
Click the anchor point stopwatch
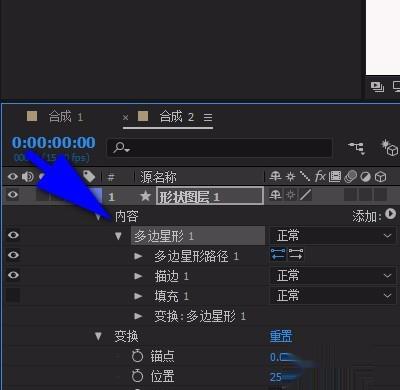pos(137,356)
